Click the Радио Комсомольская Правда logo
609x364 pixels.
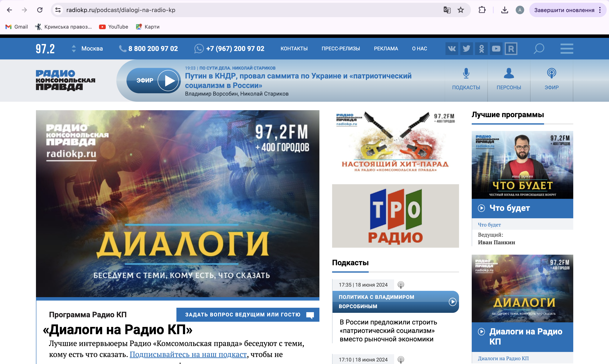(66, 80)
